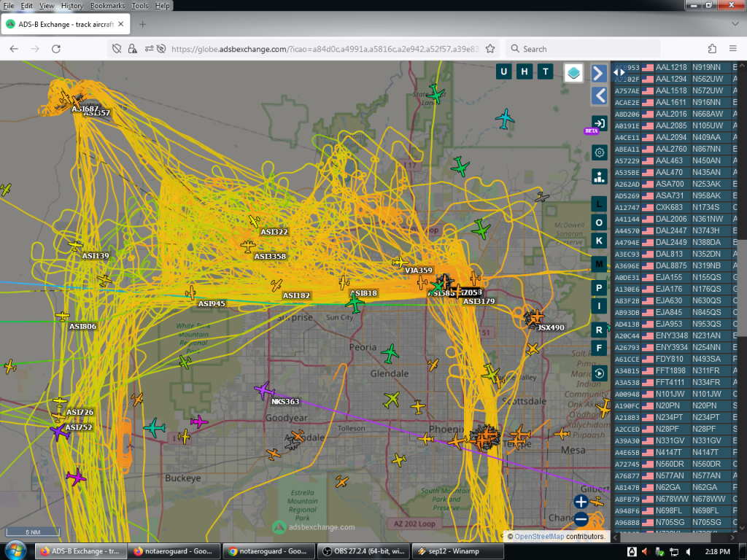Select the EJA630 row in aircraft list
This screenshot has width=747, height=560.
(676, 300)
